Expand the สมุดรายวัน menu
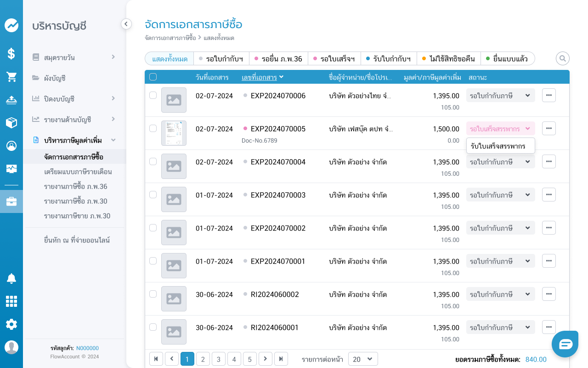 (73, 57)
